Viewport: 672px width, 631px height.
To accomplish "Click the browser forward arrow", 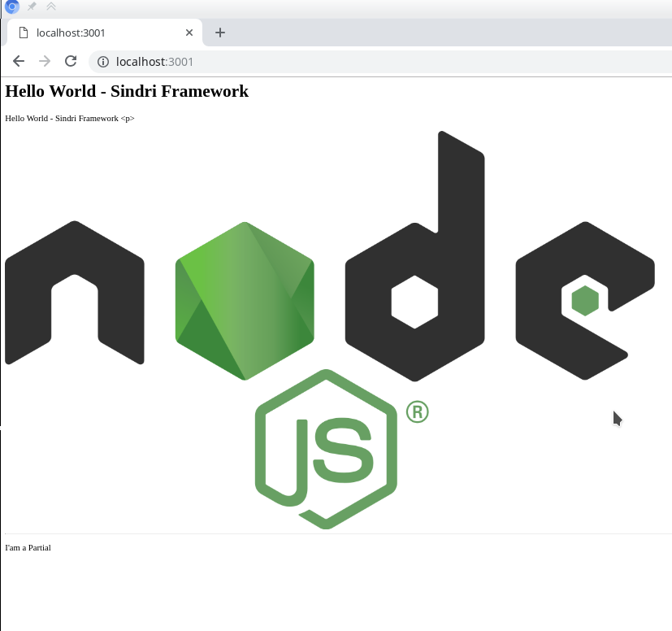I will point(45,61).
